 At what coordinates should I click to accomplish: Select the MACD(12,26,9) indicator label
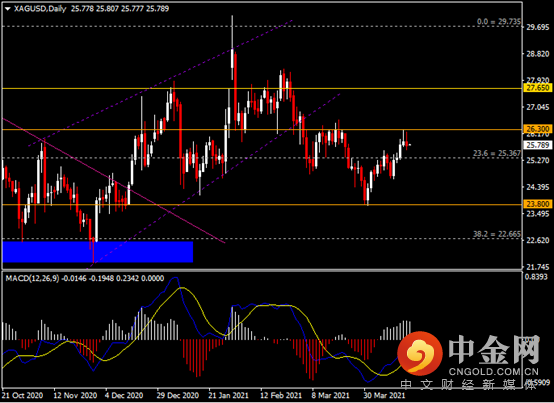tap(33, 278)
